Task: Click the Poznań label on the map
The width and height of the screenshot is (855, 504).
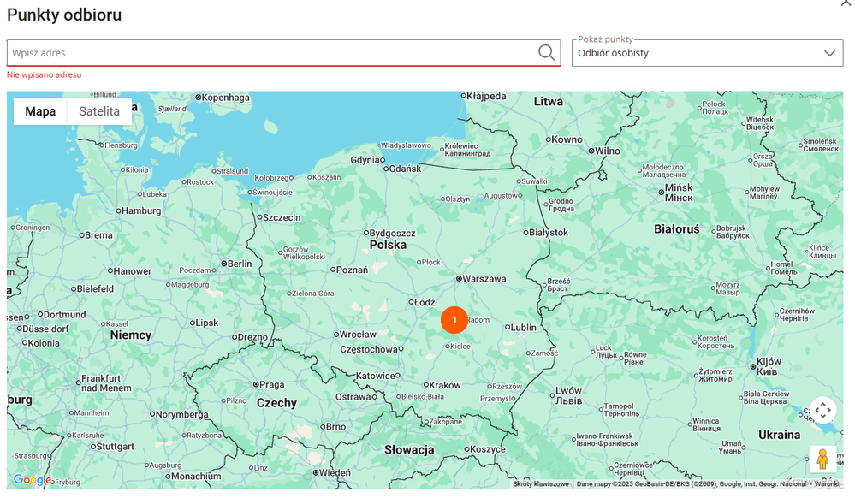Action: coord(353,270)
